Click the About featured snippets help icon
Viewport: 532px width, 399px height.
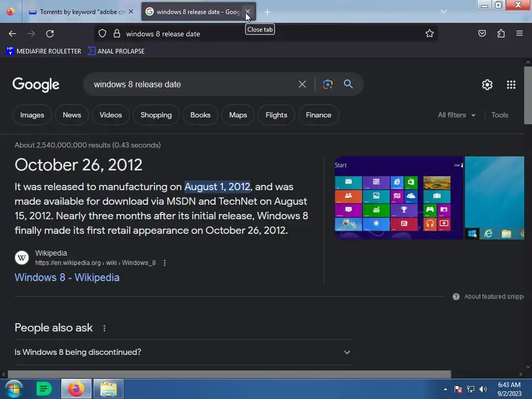[x=456, y=297]
